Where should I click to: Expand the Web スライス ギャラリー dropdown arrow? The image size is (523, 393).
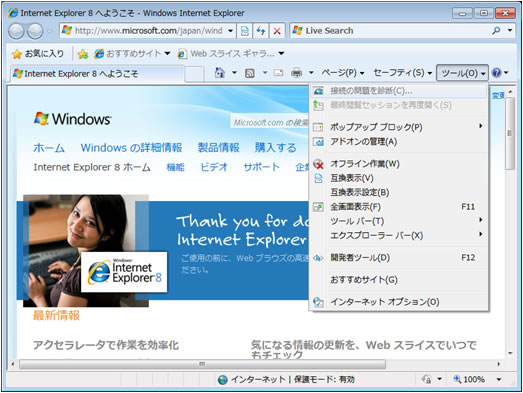281,53
